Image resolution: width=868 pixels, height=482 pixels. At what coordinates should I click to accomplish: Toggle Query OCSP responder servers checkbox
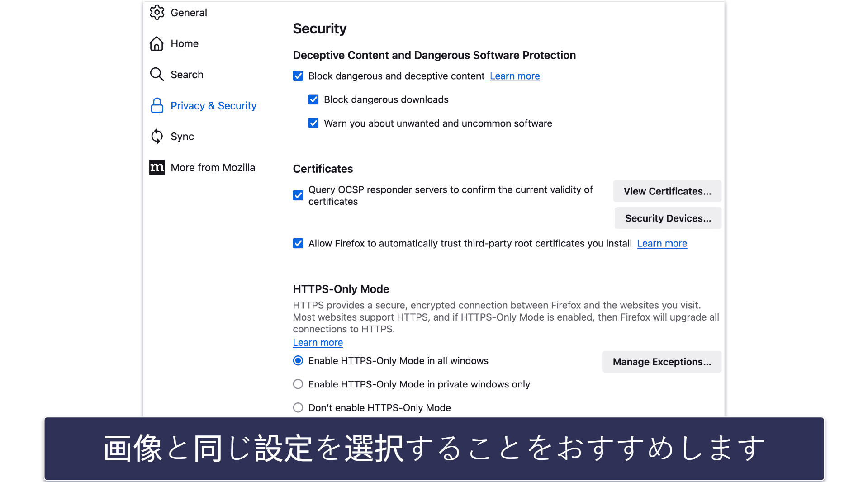coord(298,195)
